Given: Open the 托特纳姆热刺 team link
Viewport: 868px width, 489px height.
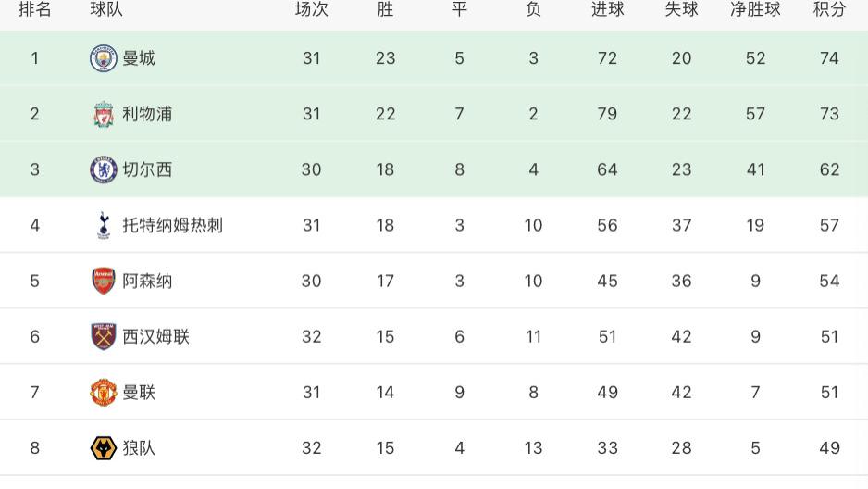Looking at the screenshot, I should click(x=172, y=225).
